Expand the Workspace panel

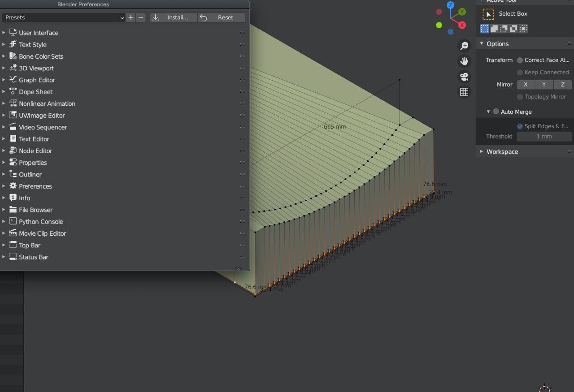(482, 151)
